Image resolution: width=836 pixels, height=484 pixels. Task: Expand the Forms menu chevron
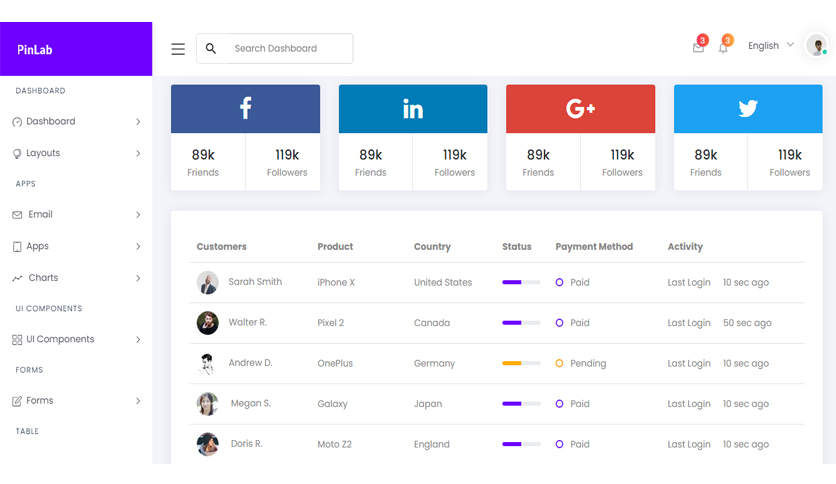(138, 401)
